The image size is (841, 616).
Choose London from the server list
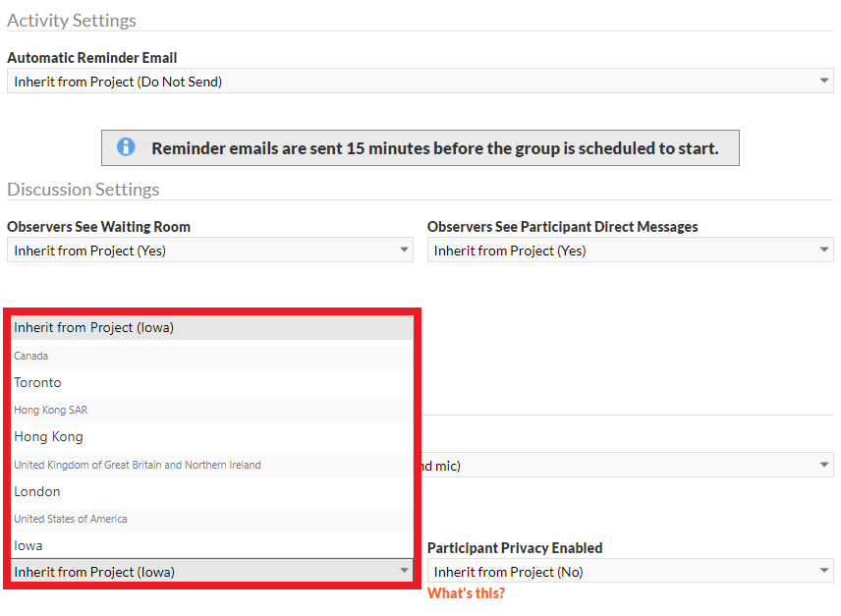tap(212, 491)
